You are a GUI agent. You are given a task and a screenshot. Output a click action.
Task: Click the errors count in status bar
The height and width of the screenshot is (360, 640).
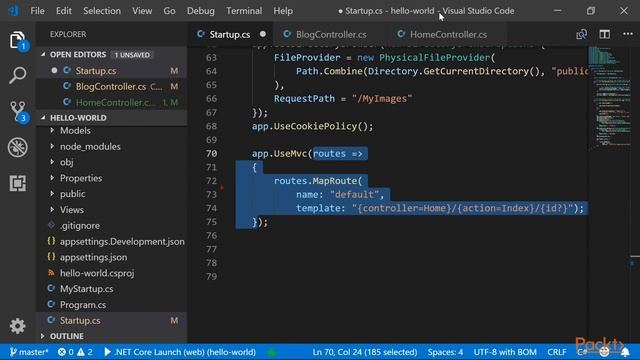[x=66, y=352]
